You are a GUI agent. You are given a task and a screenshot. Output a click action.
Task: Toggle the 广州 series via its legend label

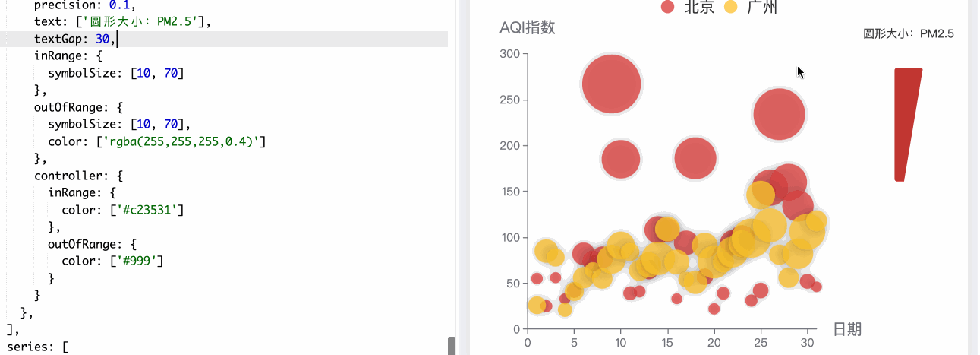[761, 8]
